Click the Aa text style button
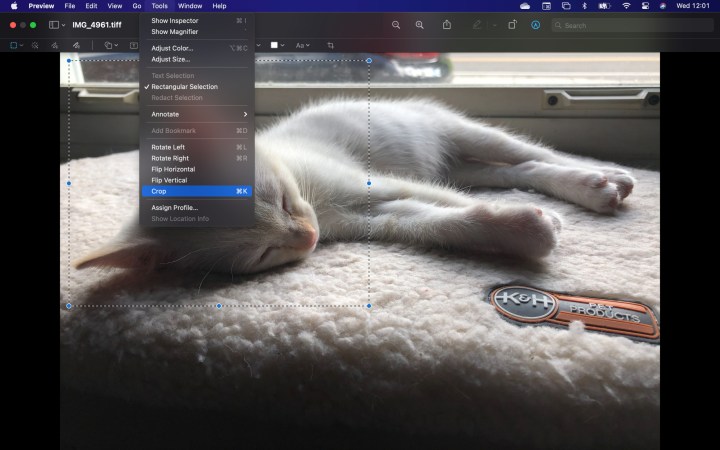 300,45
